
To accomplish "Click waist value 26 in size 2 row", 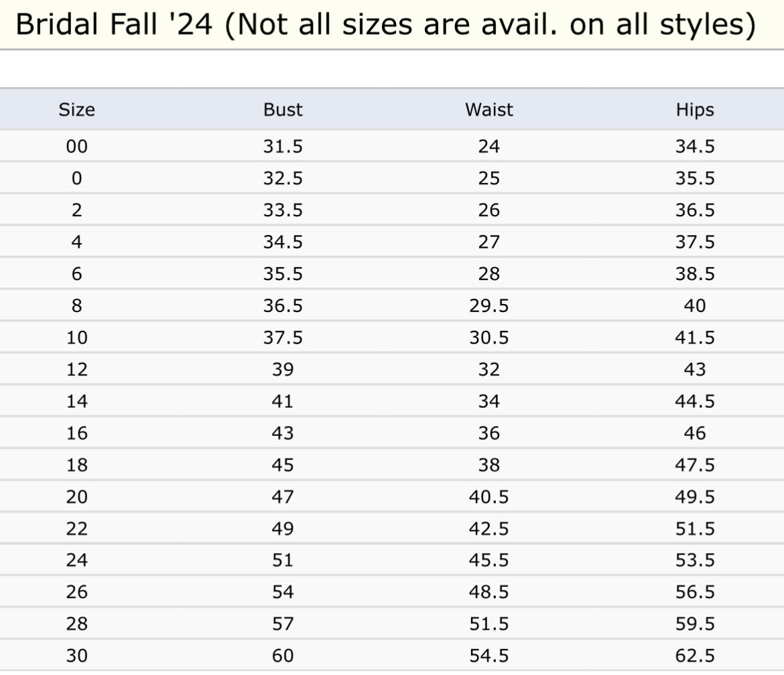I will coord(489,210).
